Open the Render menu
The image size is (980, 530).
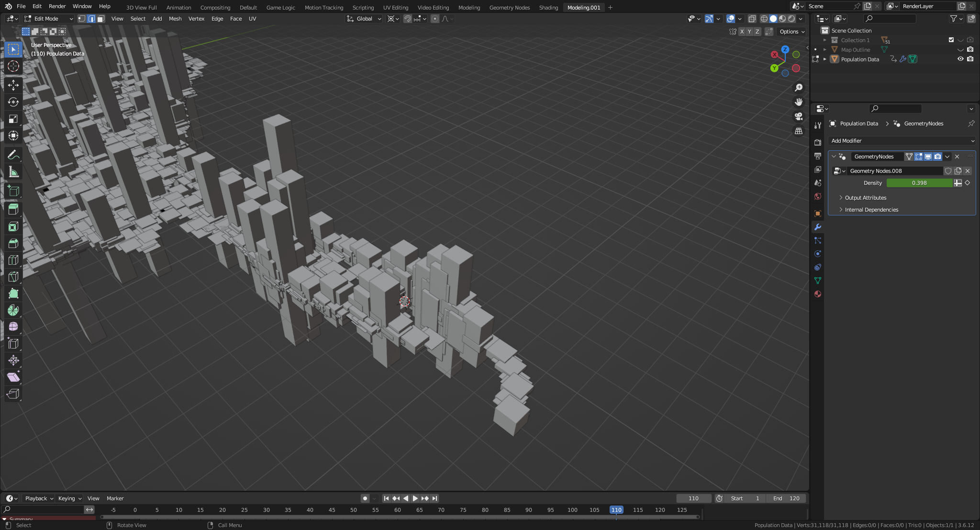click(57, 6)
